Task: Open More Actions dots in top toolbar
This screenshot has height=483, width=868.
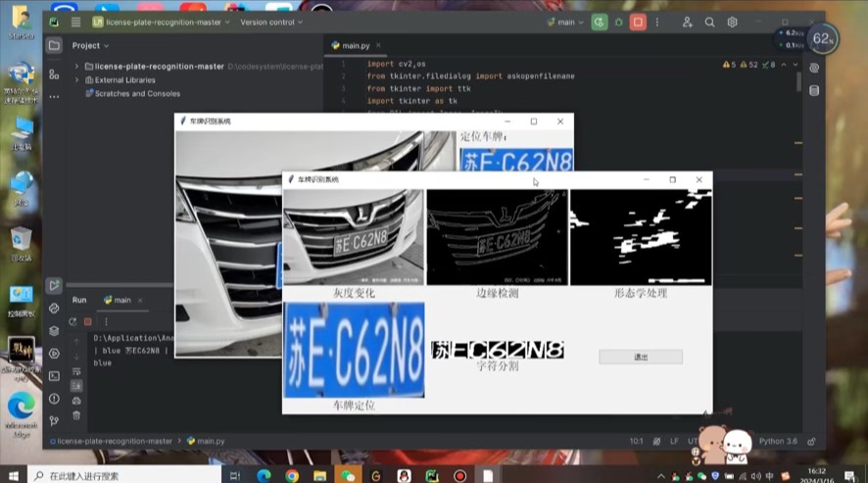Action: click(657, 23)
